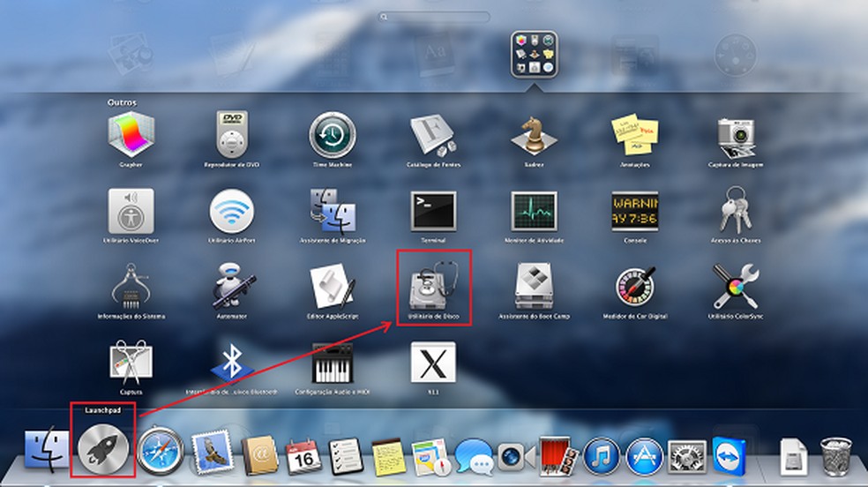Image resolution: width=868 pixels, height=487 pixels.
Task: Open the Console app
Action: [635, 212]
